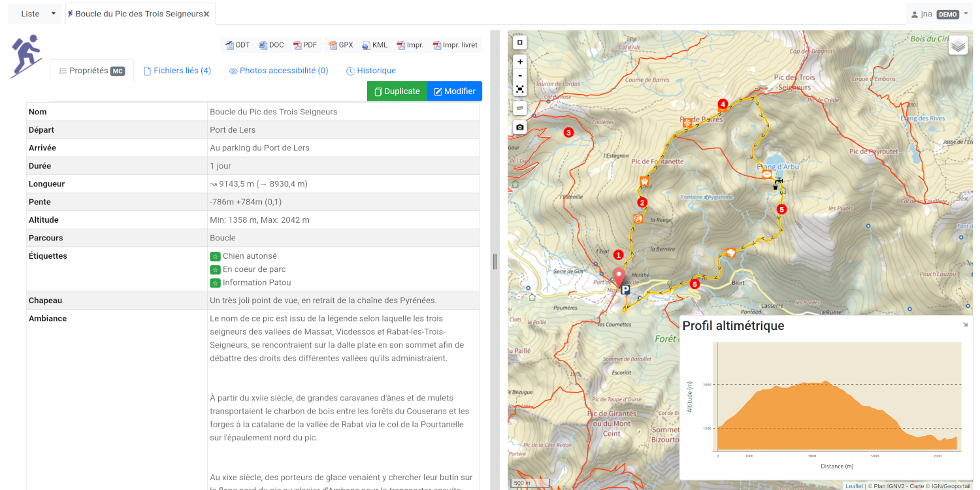Open the Liste dropdown caret
Image resolution: width=980 pixels, height=490 pixels.
[54, 14]
